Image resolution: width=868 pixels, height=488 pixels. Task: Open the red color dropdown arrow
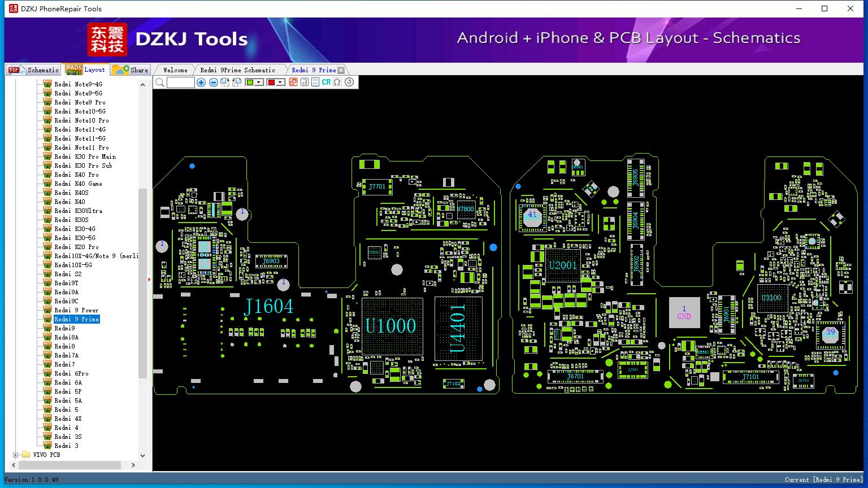280,82
